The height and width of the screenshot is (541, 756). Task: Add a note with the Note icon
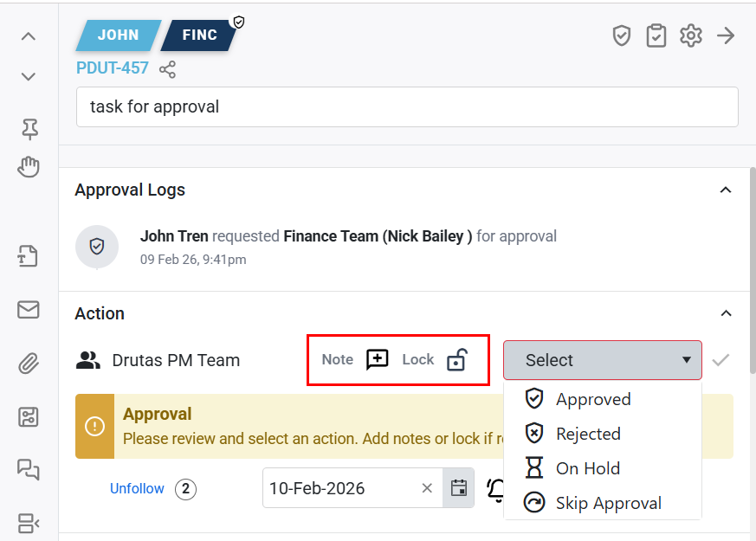point(378,360)
